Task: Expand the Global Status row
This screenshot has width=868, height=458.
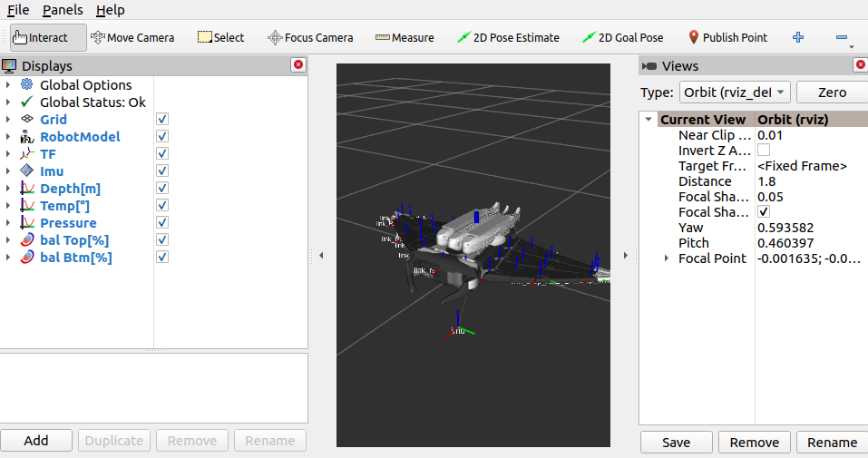Action: tap(8, 102)
